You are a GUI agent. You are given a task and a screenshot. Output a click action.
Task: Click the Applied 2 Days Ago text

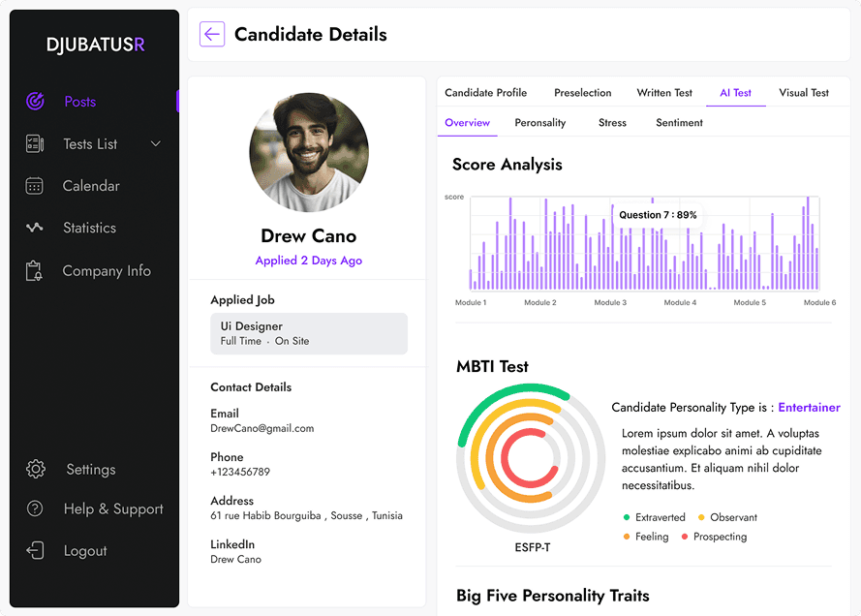[x=309, y=261]
